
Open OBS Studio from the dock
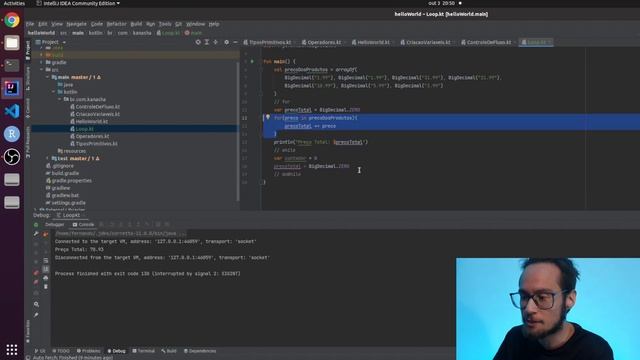pyautogui.click(x=12, y=157)
